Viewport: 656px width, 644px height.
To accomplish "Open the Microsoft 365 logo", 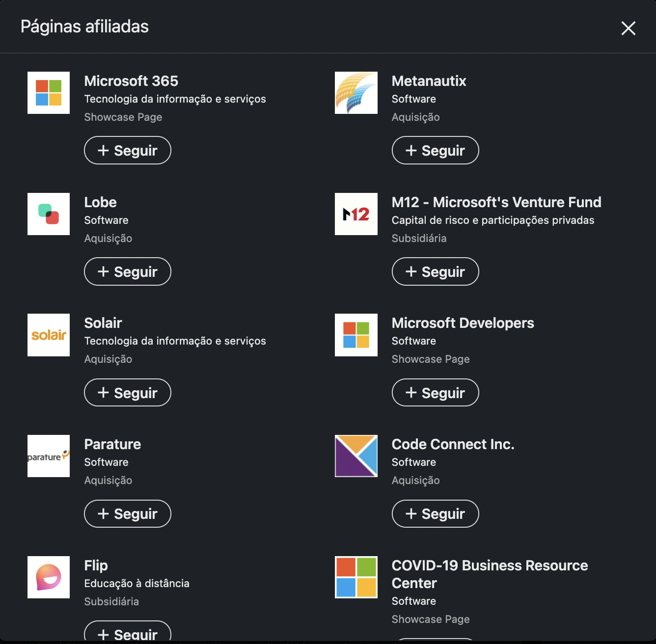I will pyautogui.click(x=49, y=93).
